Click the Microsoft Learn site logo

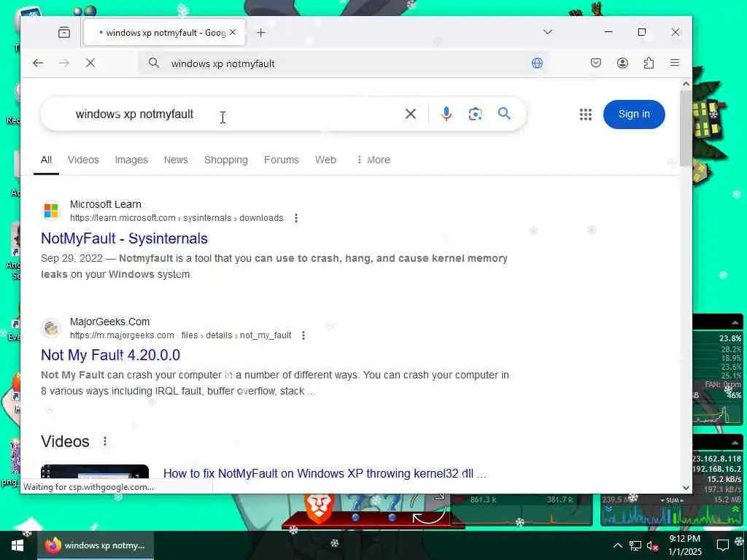51,211
